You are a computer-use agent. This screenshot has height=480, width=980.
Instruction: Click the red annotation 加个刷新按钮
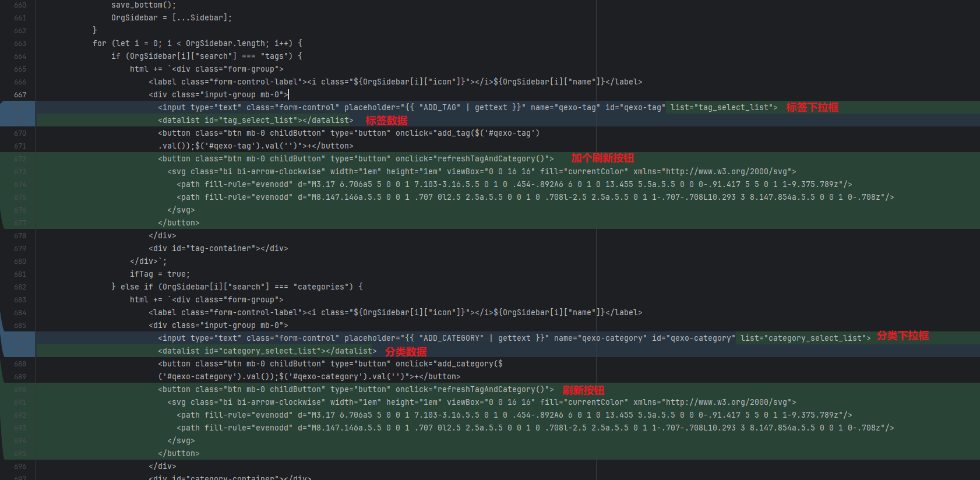[x=602, y=158]
